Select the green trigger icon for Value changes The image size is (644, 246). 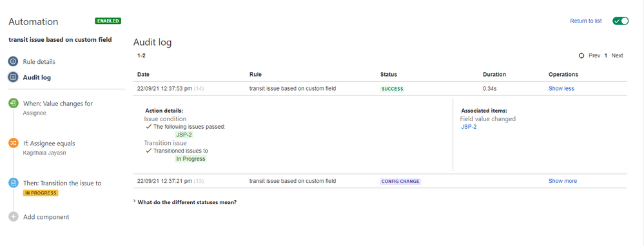(13, 104)
